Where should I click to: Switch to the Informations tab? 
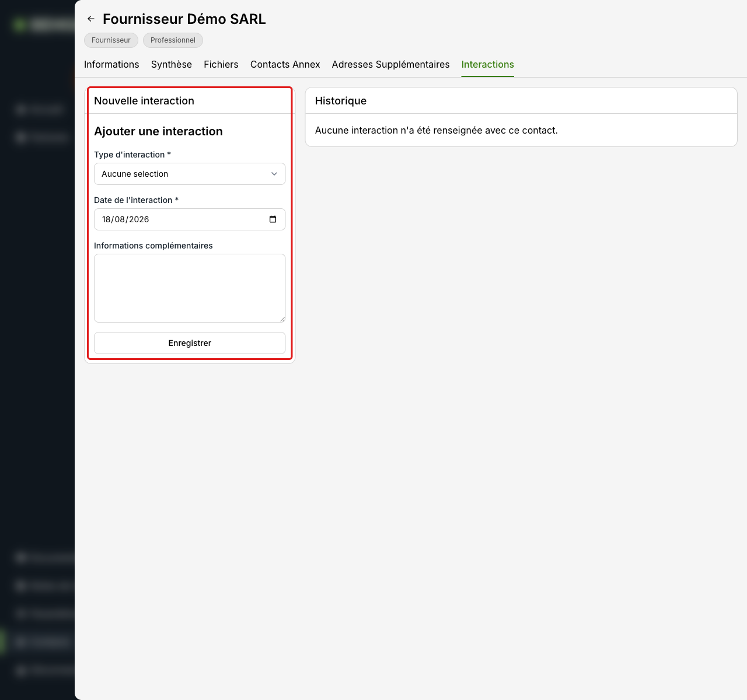[111, 65]
